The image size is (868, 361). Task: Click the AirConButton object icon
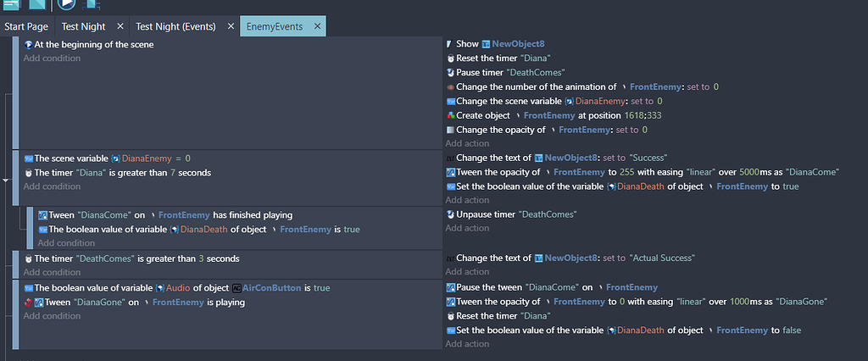coord(237,288)
